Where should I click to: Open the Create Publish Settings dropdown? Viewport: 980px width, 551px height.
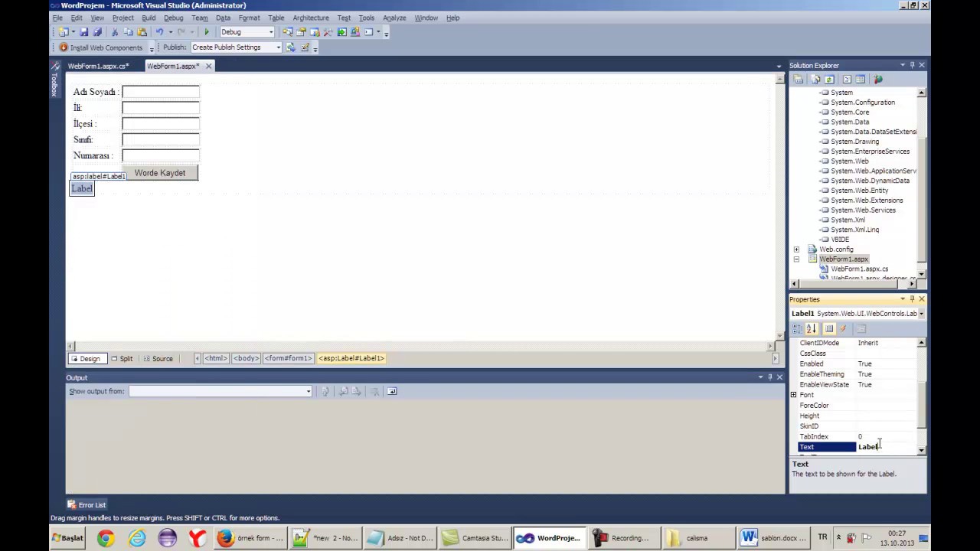point(278,47)
